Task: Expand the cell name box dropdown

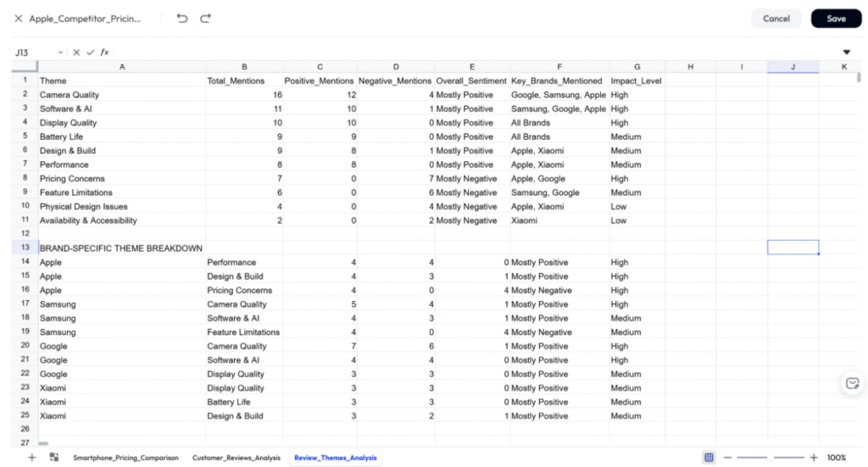Action: (60, 53)
